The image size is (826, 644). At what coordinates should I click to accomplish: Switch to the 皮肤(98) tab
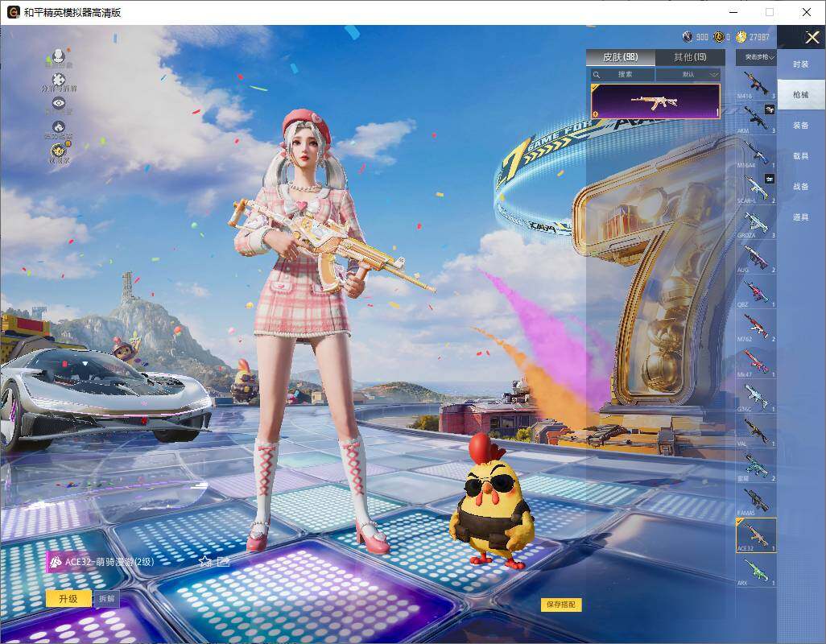[x=621, y=57]
